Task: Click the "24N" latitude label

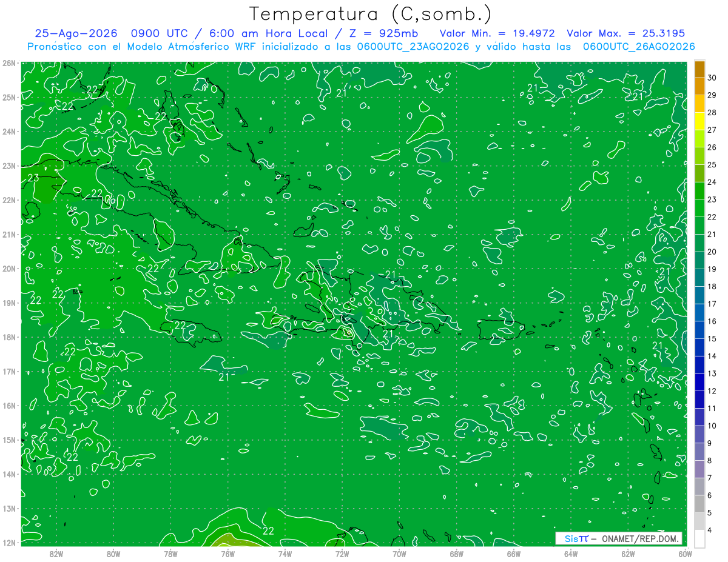Action: pyautogui.click(x=9, y=132)
